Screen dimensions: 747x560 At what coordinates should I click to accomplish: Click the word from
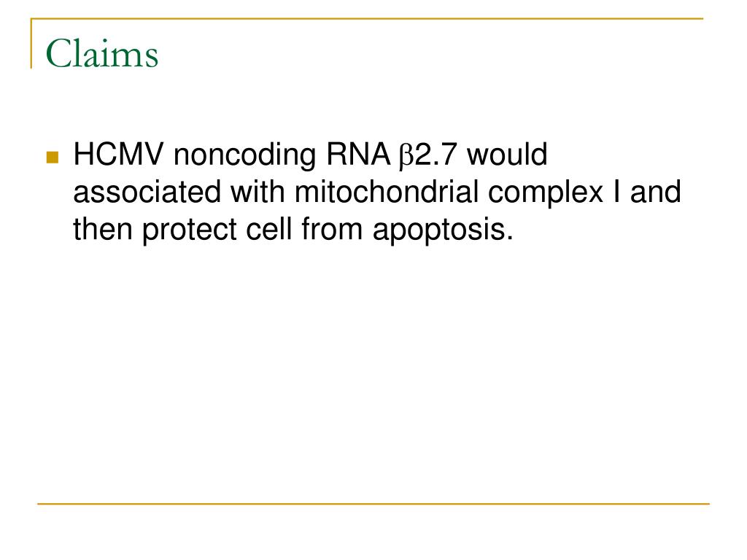(332, 229)
